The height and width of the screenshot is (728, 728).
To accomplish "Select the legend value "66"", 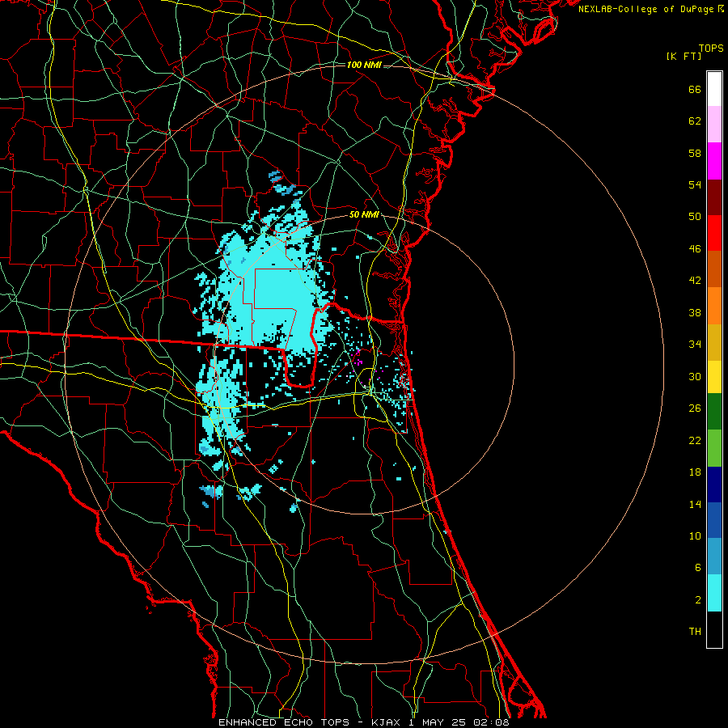I will [695, 90].
